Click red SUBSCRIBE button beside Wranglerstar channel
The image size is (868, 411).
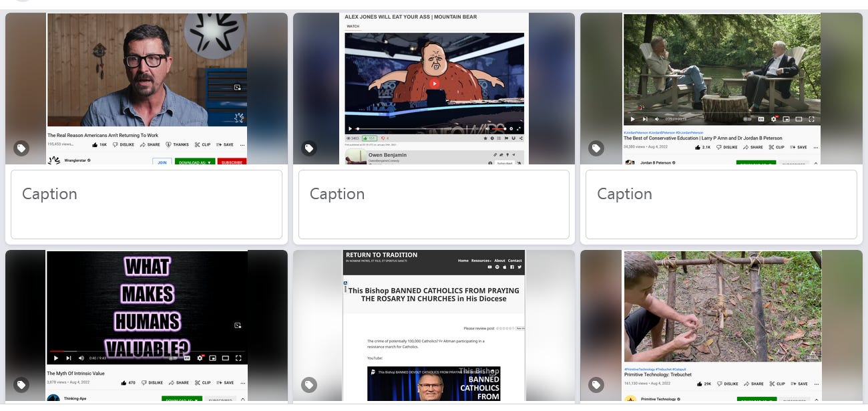click(x=232, y=162)
